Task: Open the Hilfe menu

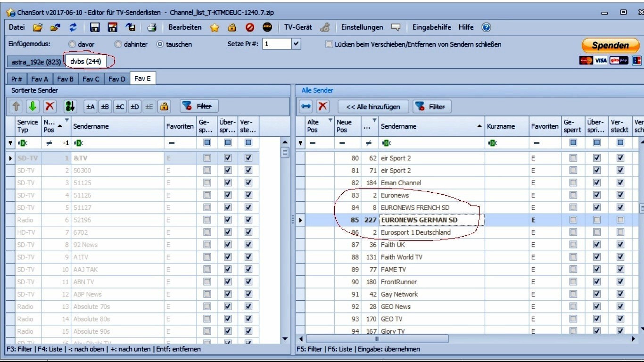Action: 466,27
